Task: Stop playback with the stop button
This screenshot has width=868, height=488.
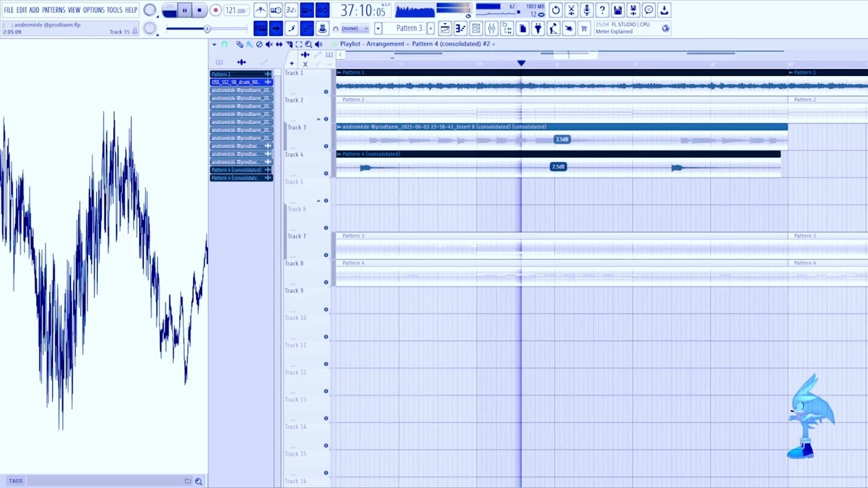Action: pos(199,10)
